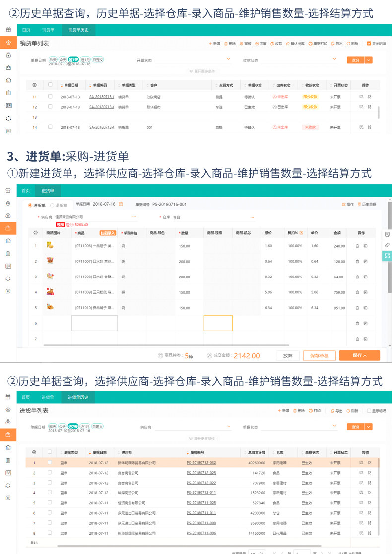
Task: Click horizontal scrollbar under 进货单 product table
Action: click(166, 345)
